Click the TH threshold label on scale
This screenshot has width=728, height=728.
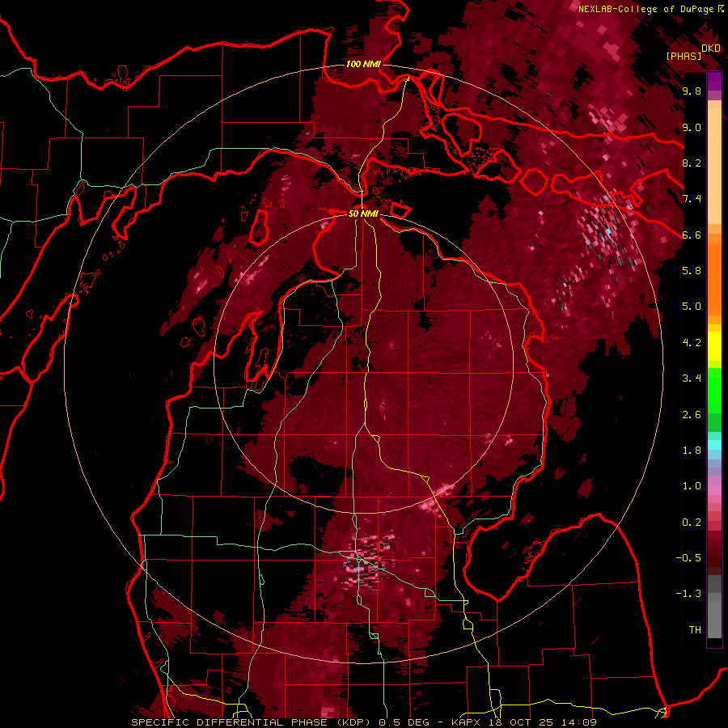click(x=695, y=630)
